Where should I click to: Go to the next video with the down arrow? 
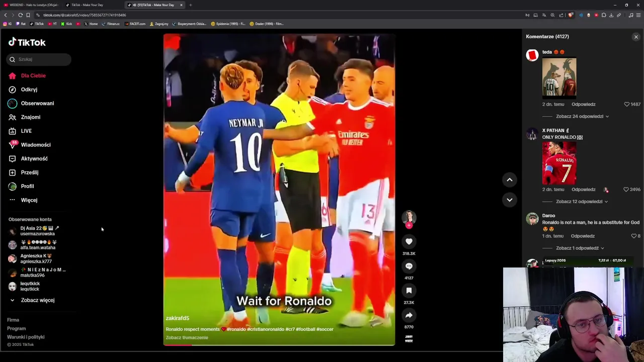coord(509,200)
